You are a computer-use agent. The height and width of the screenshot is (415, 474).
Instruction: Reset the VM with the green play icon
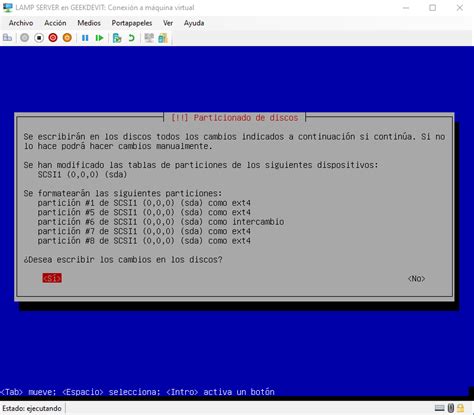click(x=99, y=38)
